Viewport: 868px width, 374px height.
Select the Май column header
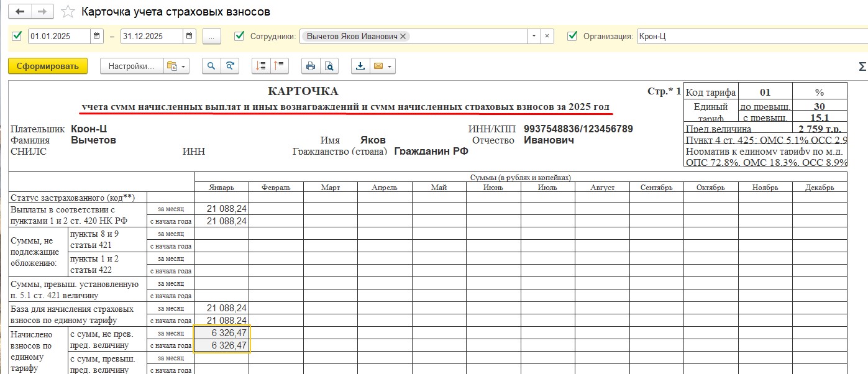(439, 187)
